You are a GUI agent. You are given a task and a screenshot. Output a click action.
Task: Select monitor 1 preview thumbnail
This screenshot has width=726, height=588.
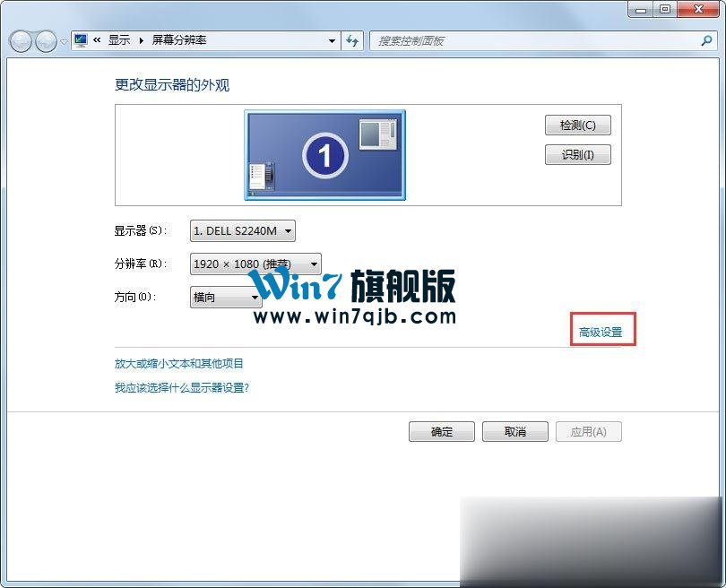click(324, 155)
